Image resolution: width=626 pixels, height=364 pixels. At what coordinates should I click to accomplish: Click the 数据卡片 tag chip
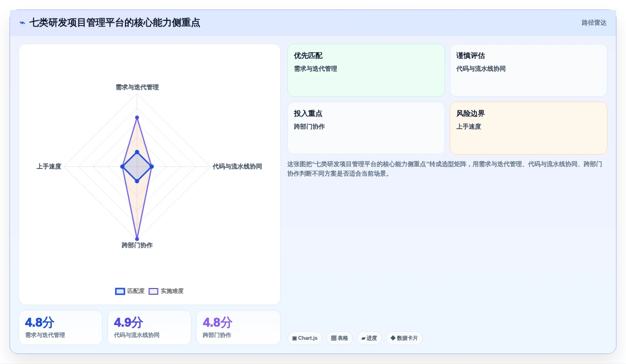(404, 338)
